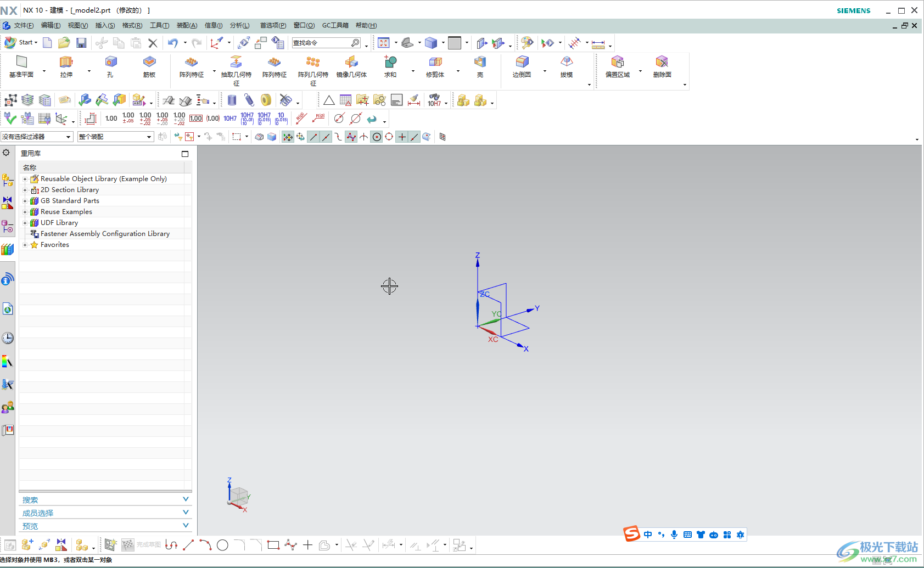Click the Delete X icon in toolbar
This screenshot has width=924, height=568.
coord(153,43)
